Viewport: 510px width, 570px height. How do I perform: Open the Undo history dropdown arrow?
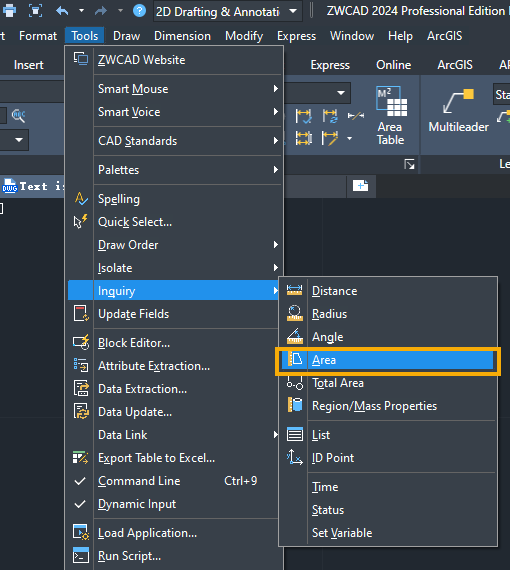pos(81,11)
